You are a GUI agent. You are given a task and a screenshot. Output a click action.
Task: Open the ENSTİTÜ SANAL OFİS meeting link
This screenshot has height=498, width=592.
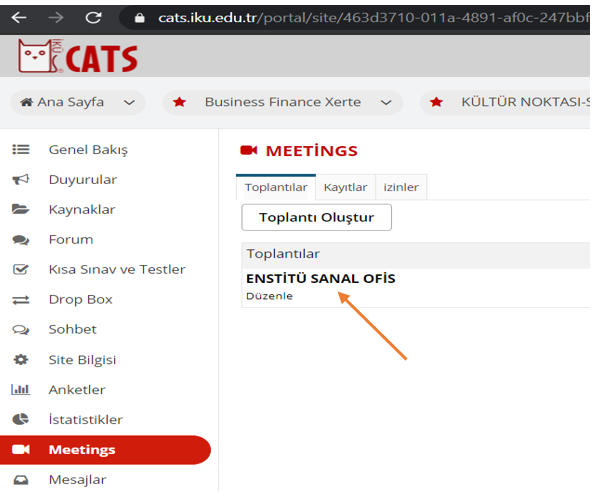pos(321,279)
